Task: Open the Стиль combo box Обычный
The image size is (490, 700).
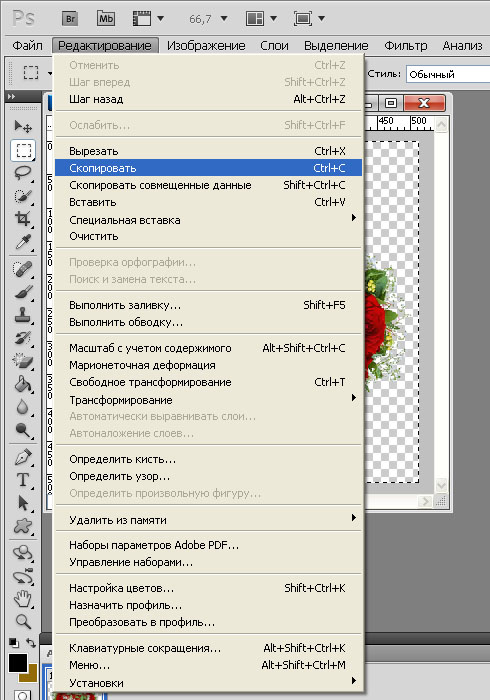Action: click(x=448, y=74)
